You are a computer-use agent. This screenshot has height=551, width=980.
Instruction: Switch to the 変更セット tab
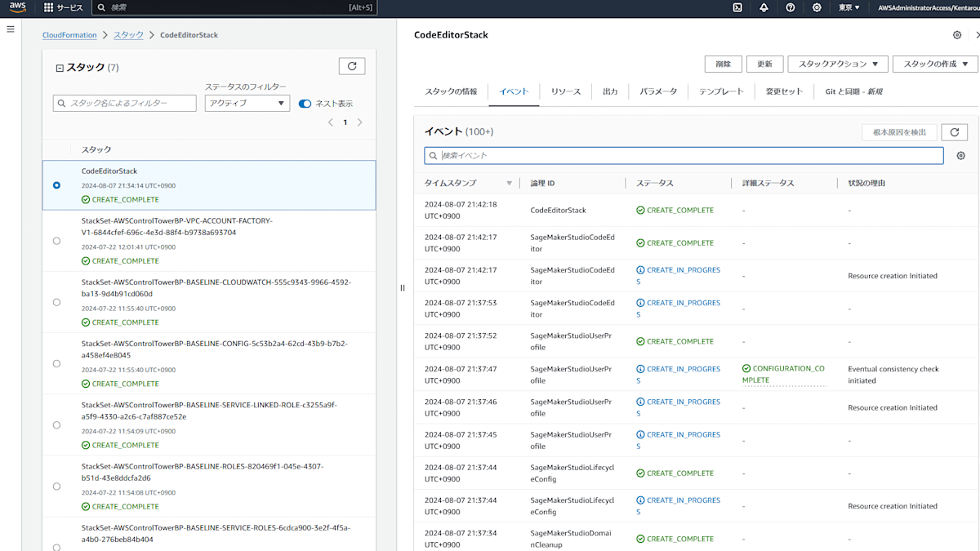[x=784, y=91]
